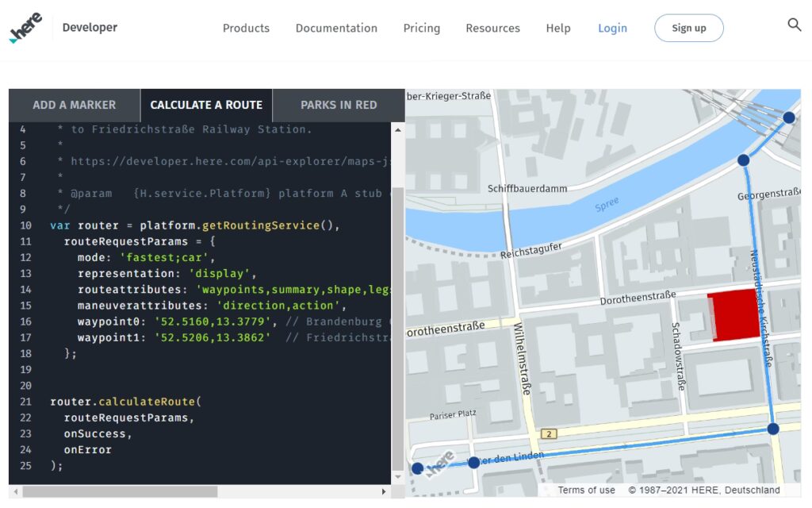Viewport: 812px width, 508px height.
Task: Follow the Login link
Action: point(612,28)
